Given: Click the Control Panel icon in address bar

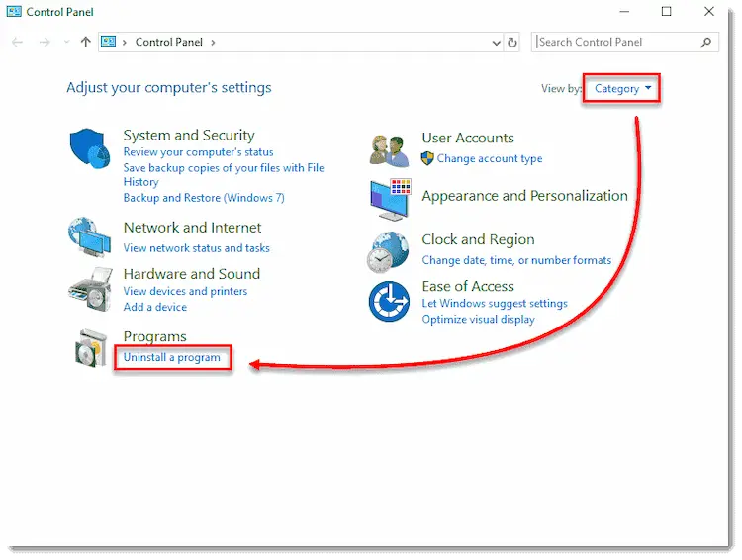Looking at the screenshot, I should pyautogui.click(x=109, y=42).
